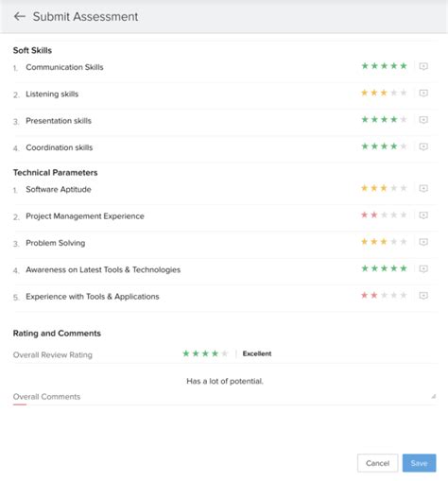This screenshot has width=448, height=481.
Task: Rate Presentation skills with the fifth star
Action: pos(404,119)
